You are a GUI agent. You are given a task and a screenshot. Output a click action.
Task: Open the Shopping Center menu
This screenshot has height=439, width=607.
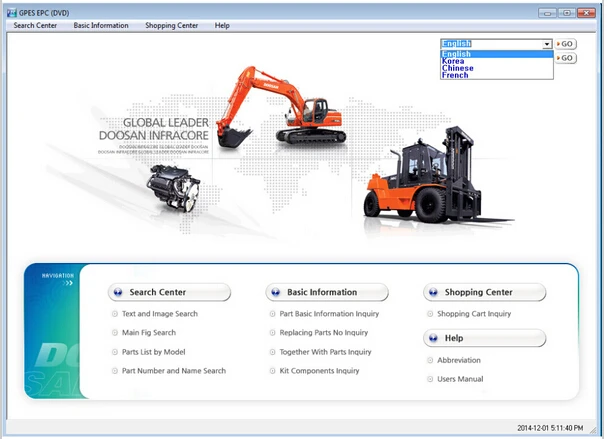pyautogui.click(x=171, y=26)
